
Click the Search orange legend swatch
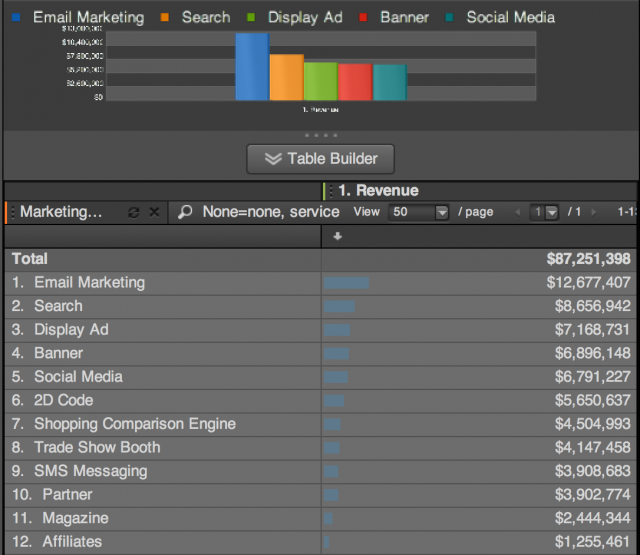point(165,17)
